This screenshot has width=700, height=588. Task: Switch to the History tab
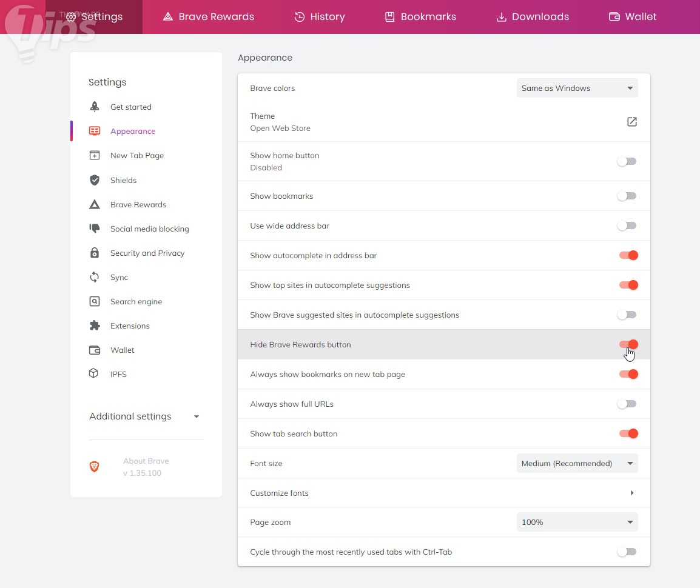click(x=320, y=17)
